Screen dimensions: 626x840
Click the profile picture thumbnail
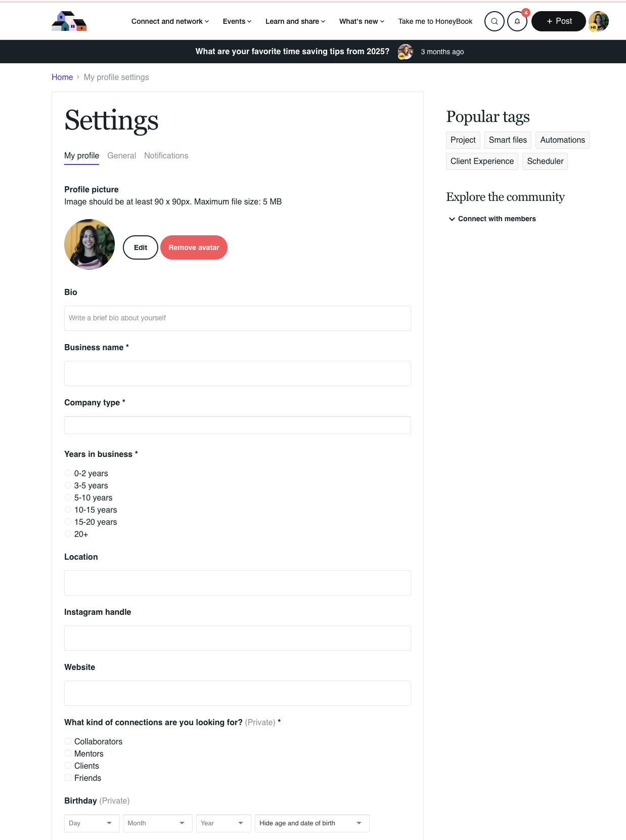click(x=90, y=244)
